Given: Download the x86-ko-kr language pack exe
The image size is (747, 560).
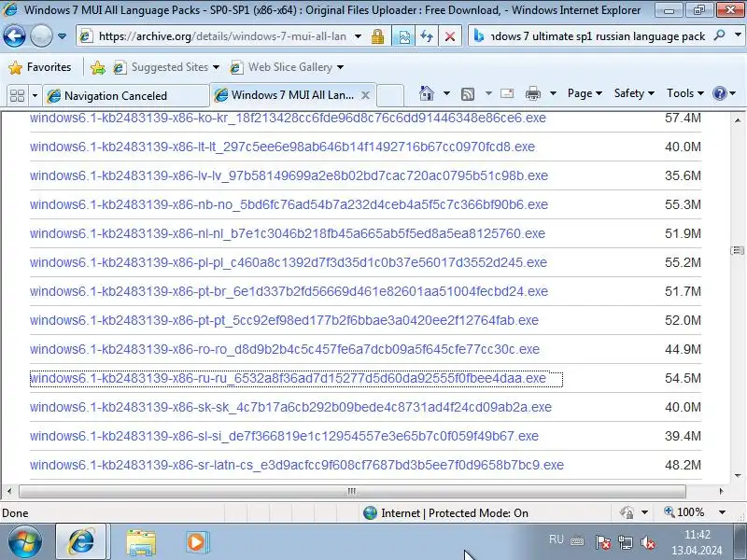Looking at the screenshot, I should [288, 118].
